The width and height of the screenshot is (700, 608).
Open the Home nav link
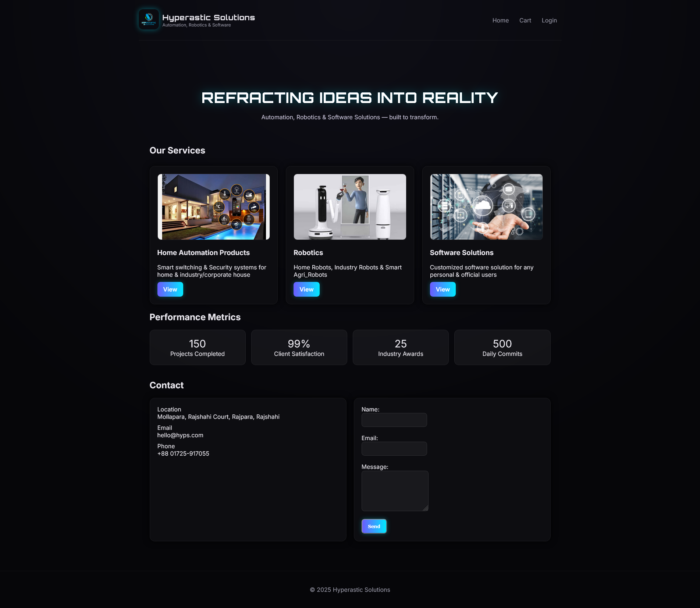[x=500, y=20]
